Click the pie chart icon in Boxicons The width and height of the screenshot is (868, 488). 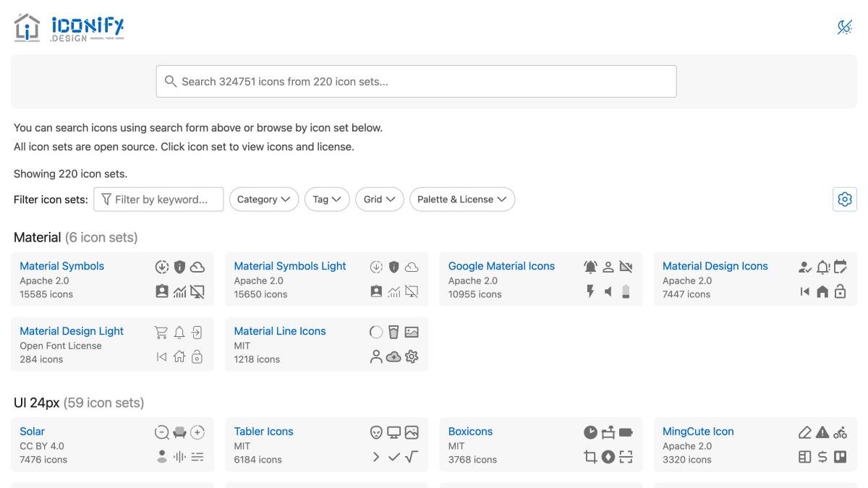point(590,433)
